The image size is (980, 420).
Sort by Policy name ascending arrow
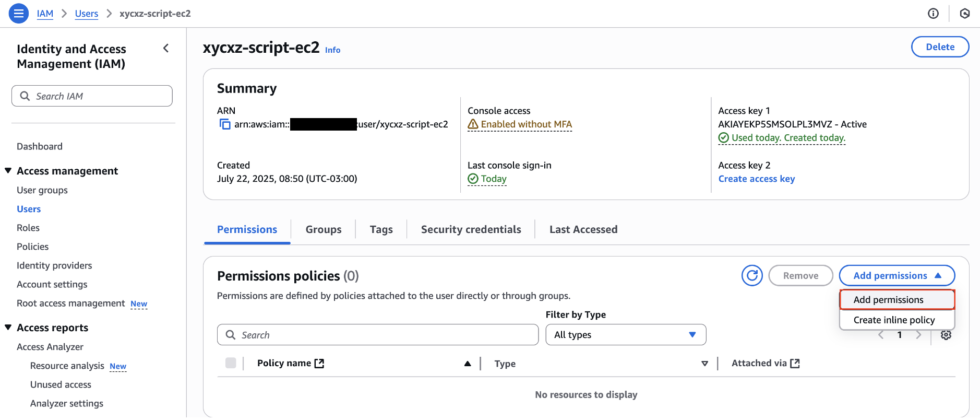(x=468, y=364)
